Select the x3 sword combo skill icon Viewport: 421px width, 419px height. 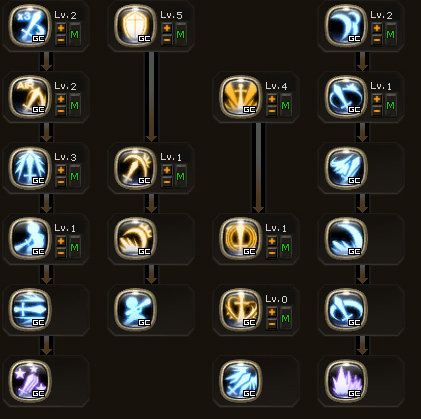(30, 26)
